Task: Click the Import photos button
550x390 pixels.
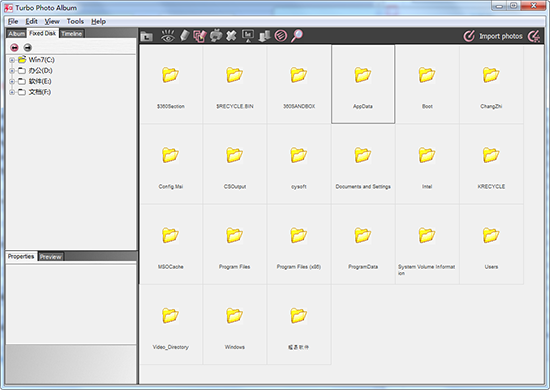Action: click(492, 36)
